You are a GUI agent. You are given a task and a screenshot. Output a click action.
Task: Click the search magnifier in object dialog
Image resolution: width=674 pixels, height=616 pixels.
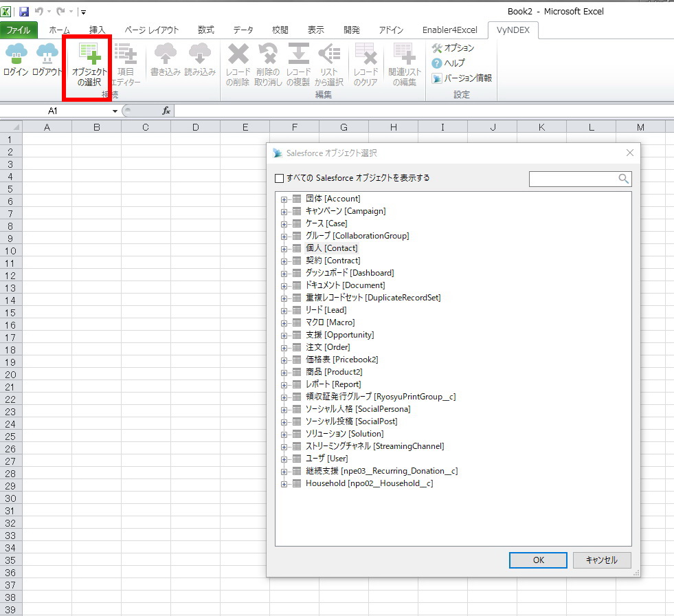[623, 179]
